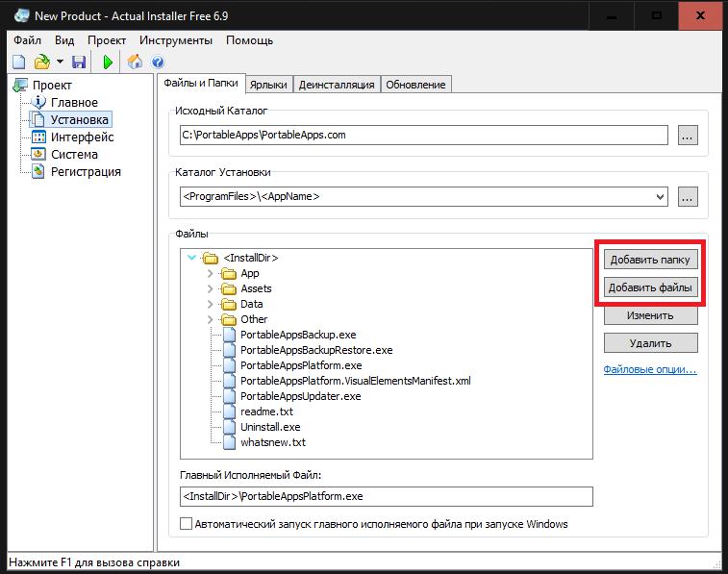Switch to the Деинсталляция tab
Image resolution: width=728 pixels, height=574 pixels.
337,85
